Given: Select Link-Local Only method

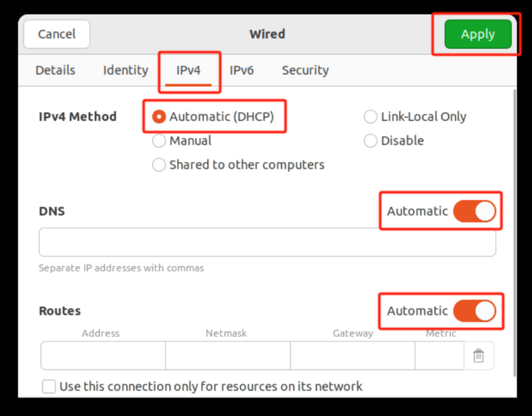Looking at the screenshot, I should click(370, 117).
